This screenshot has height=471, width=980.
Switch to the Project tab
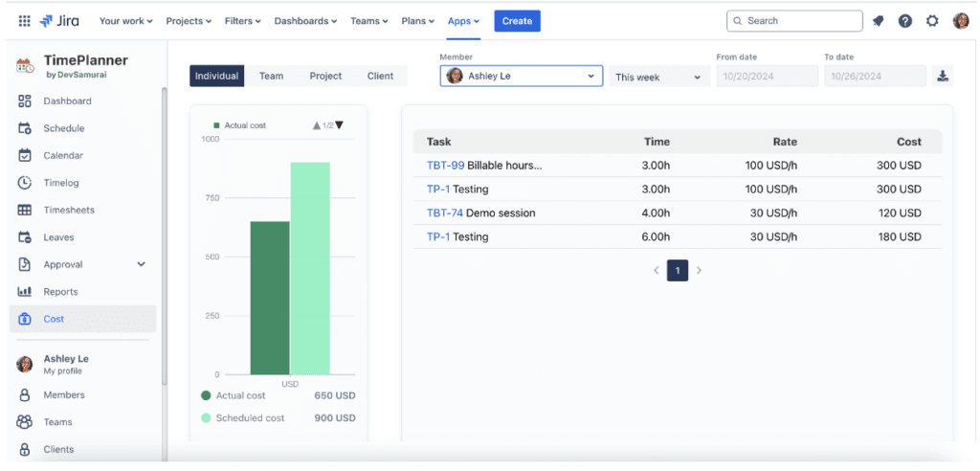325,76
